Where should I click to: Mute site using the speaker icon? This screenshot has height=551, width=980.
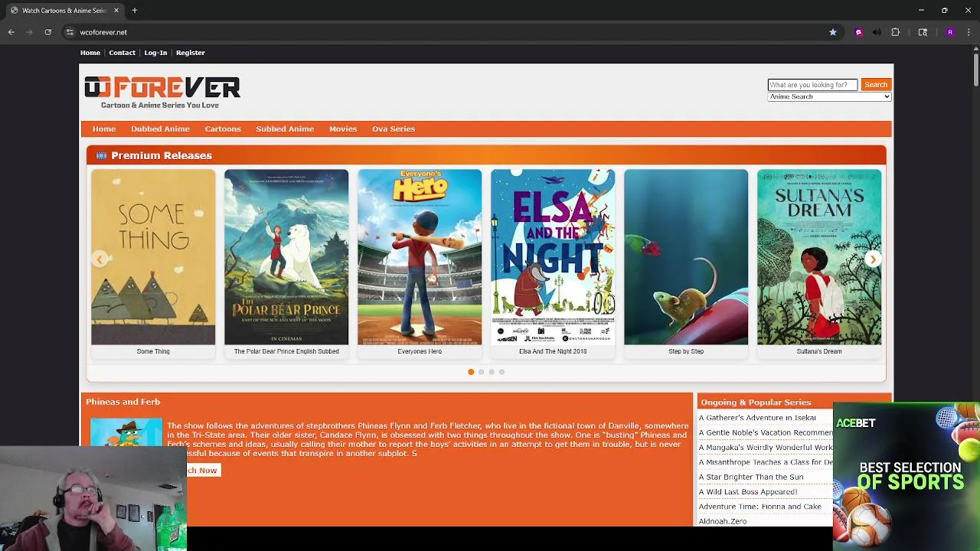pos(877,32)
